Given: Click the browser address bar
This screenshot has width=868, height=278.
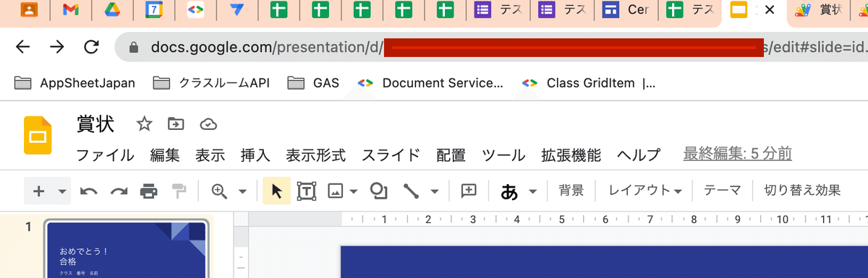Looking at the screenshot, I should click(492, 48).
